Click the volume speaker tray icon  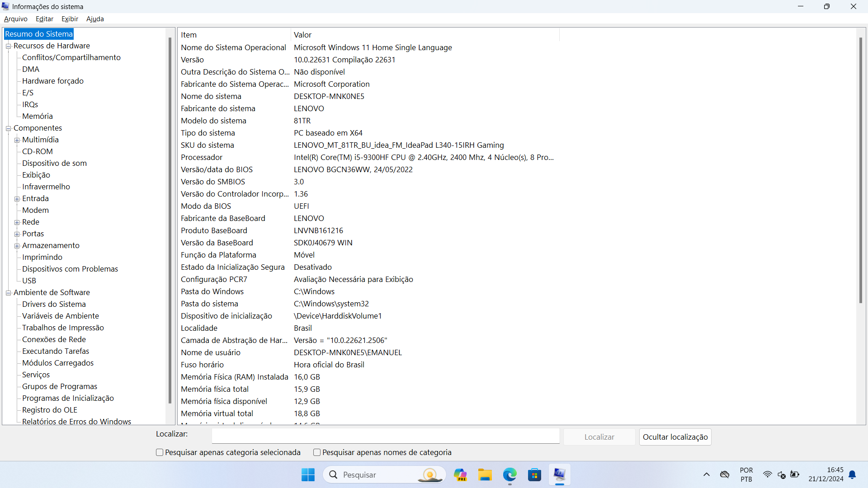pyautogui.click(x=781, y=474)
